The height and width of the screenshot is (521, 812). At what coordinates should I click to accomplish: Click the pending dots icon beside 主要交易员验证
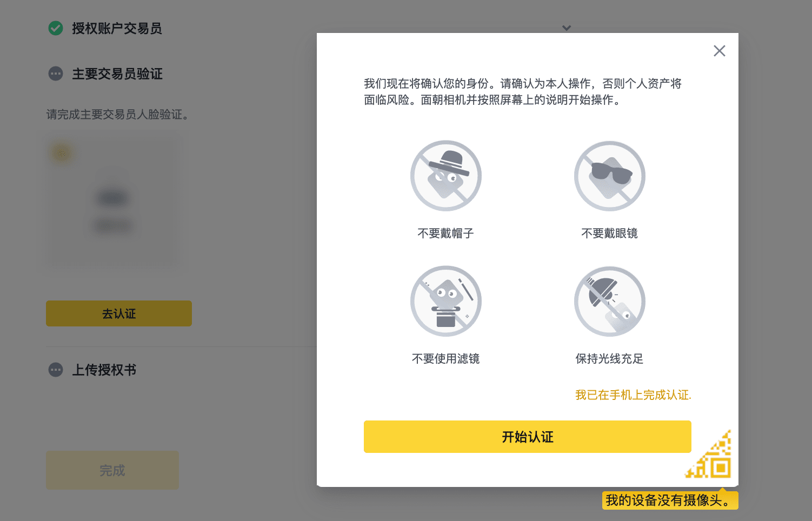click(56, 74)
